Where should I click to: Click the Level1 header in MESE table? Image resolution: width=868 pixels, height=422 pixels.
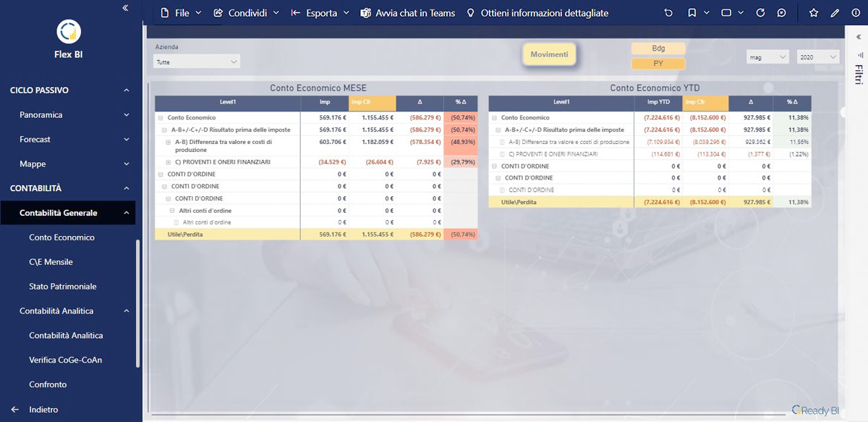coord(228,103)
